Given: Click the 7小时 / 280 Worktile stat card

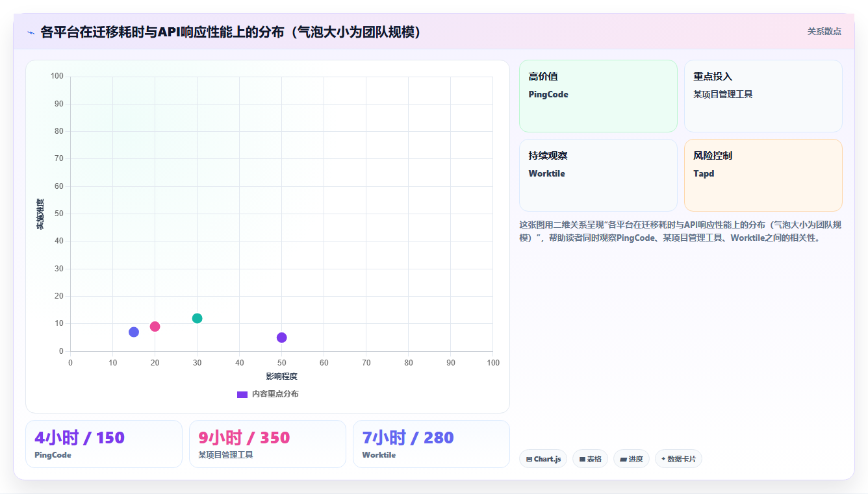Looking at the screenshot, I should 431,444.
